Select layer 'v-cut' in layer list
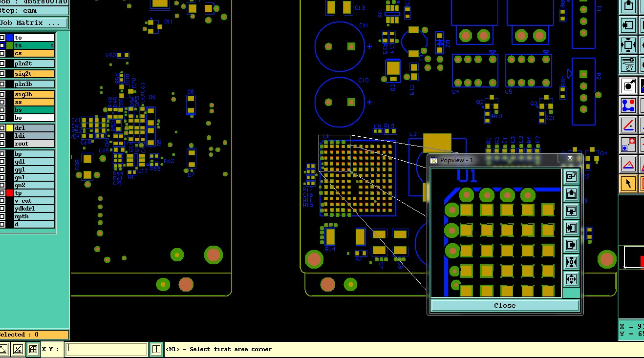Viewport: 644px width, 358px height. [x=34, y=201]
